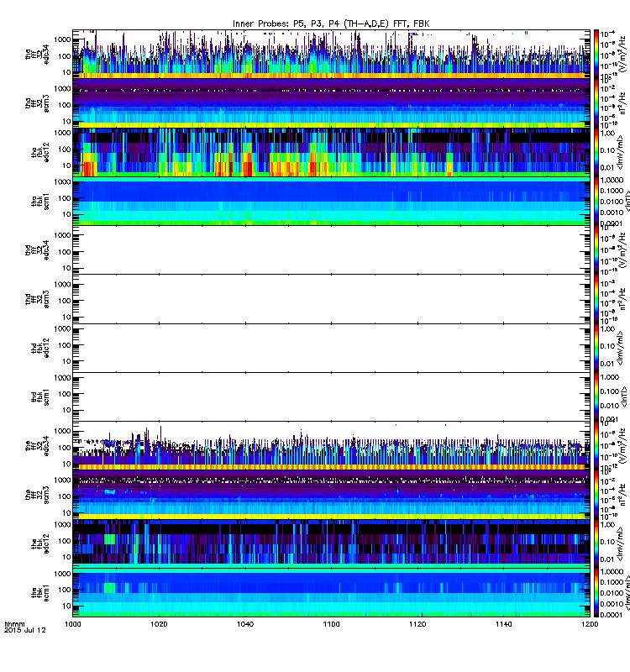The image size is (630, 672).
Task: Click the color bar beside thd fbk edc12 panel
Action: coord(596,348)
